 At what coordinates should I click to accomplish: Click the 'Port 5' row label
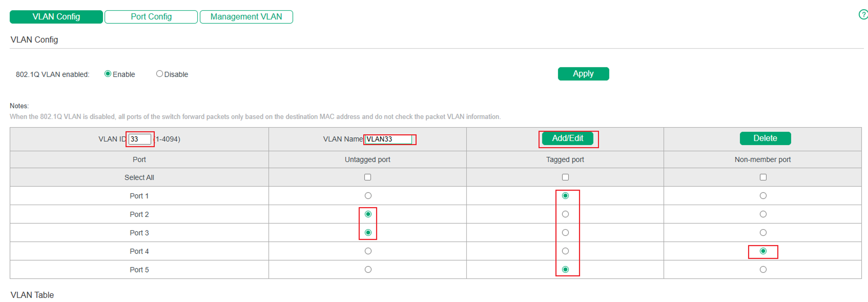[139, 270]
